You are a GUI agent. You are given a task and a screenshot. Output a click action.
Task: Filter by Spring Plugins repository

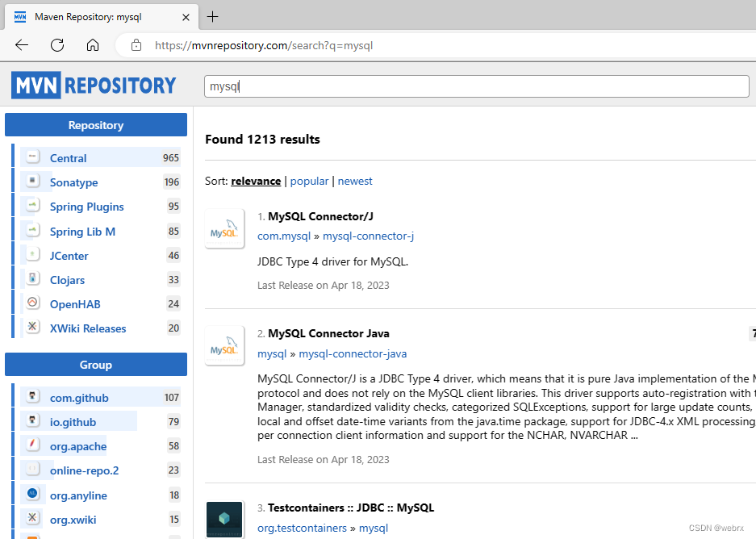tap(87, 207)
